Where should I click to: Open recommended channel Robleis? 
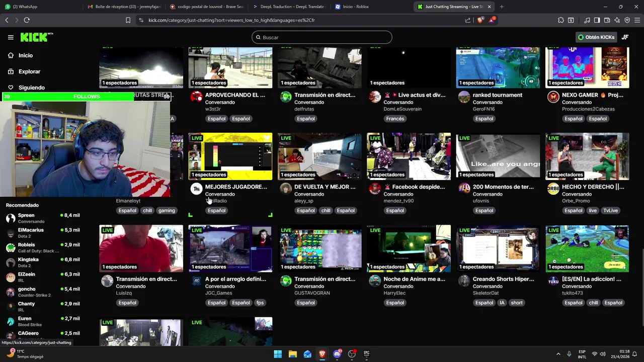tap(43, 247)
